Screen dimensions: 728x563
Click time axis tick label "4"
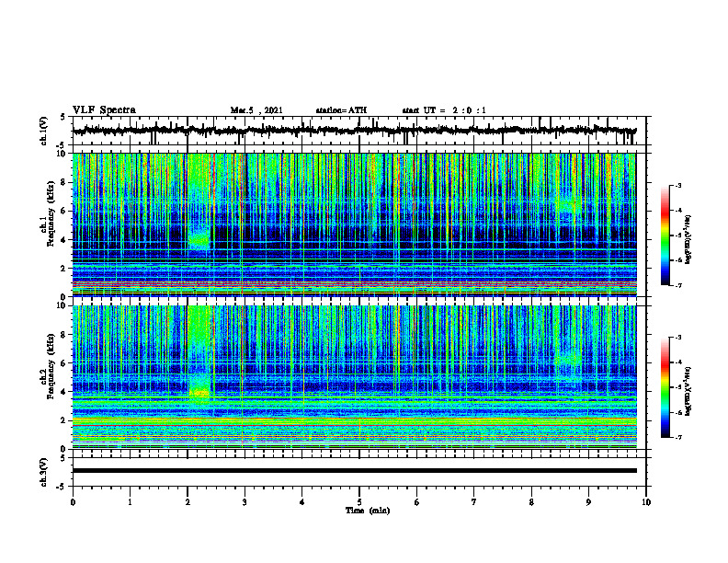[x=302, y=502]
